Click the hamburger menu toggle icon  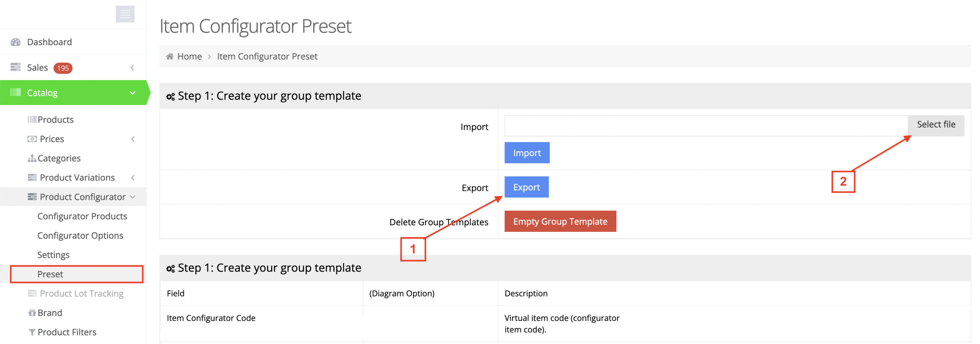tap(125, 14)
